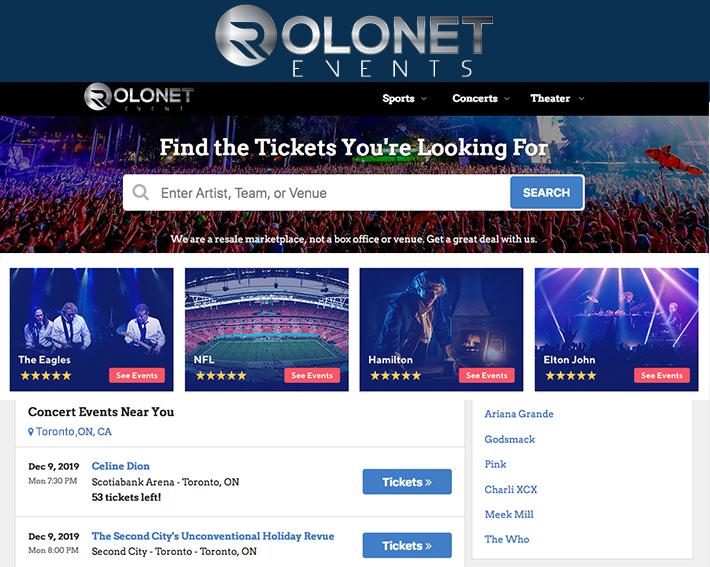Focus the artist, team, or venue search field
Image resolution: width=710 pixels, height=567 pixels.
[x=330, y=193]
